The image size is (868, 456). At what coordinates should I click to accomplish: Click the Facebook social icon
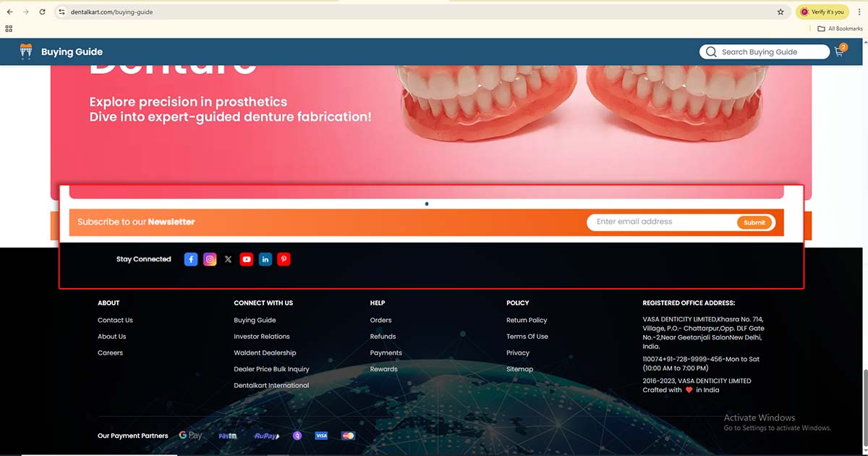pos(191,259)
